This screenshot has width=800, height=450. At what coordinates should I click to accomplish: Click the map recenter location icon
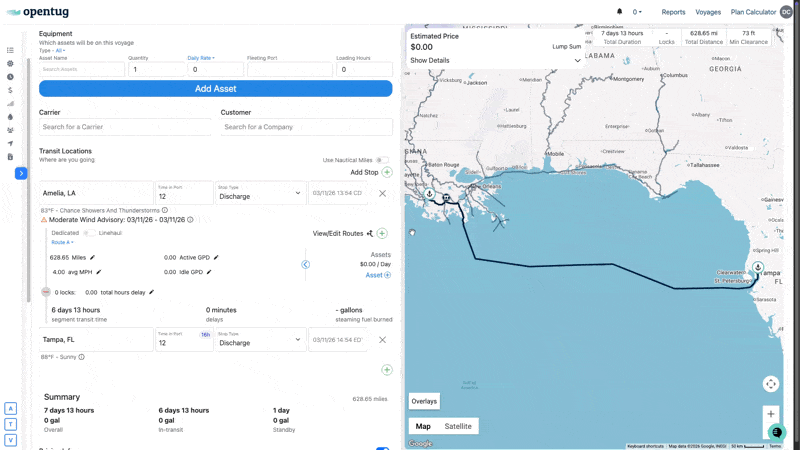[x=770, y=384]
